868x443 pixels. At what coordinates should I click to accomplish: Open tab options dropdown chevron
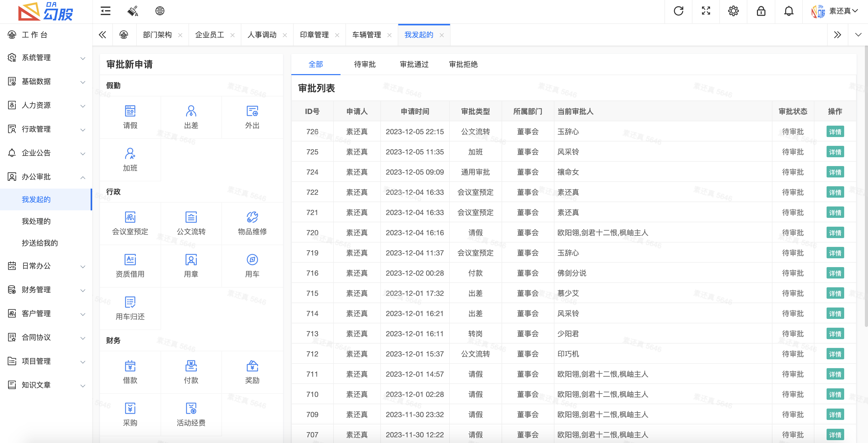coord(858,35)
